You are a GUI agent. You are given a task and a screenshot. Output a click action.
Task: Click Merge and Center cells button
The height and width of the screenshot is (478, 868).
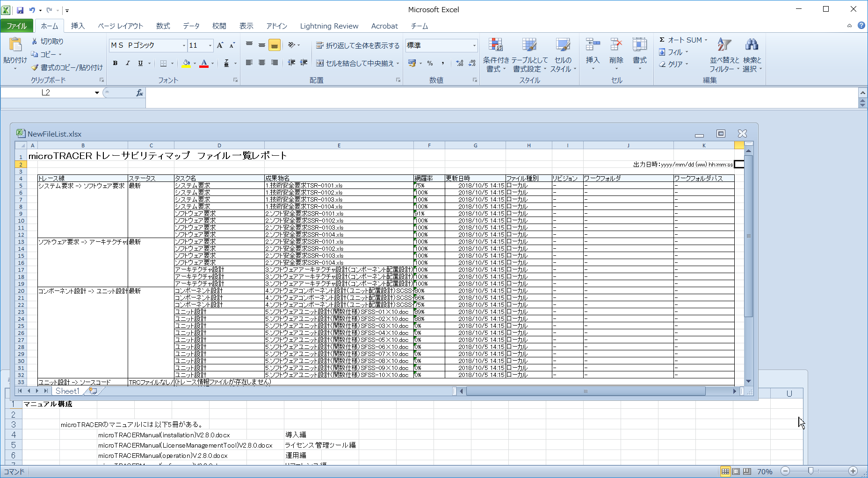[355, 63]
